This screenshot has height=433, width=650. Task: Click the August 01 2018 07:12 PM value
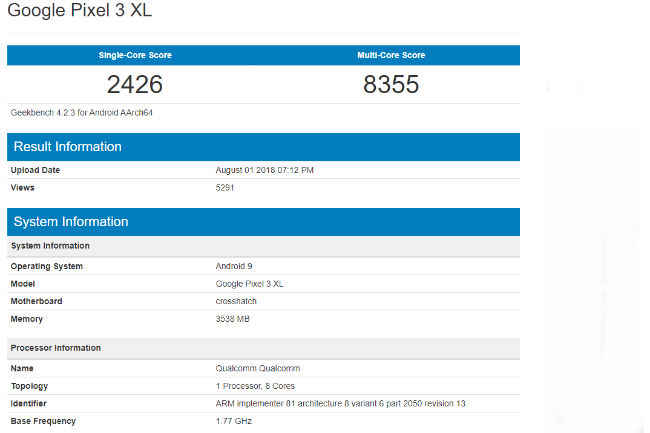click(x=264, y=170)
